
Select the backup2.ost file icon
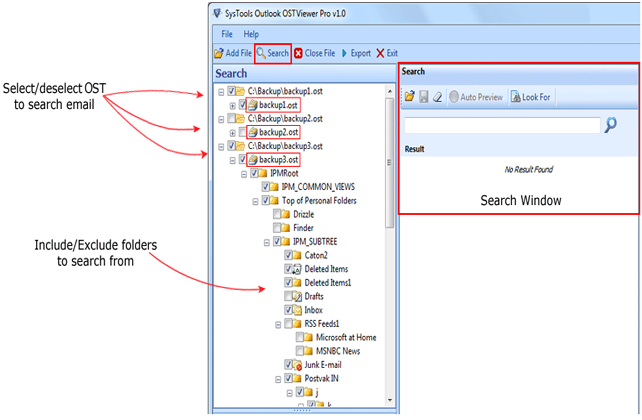click(253, 132)
